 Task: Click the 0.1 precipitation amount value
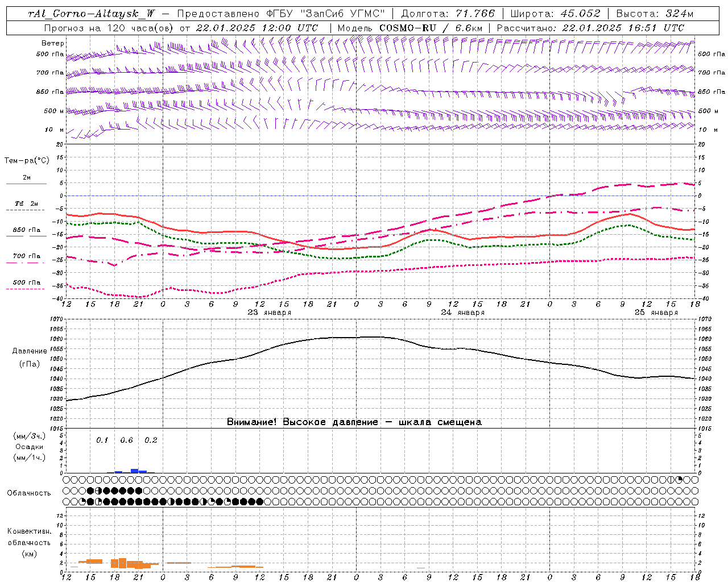102,440
